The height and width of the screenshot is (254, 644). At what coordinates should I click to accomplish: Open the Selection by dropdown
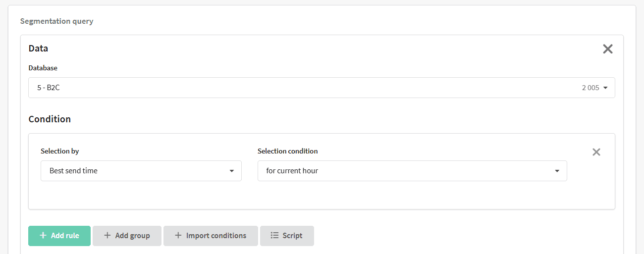click(141, 171)
